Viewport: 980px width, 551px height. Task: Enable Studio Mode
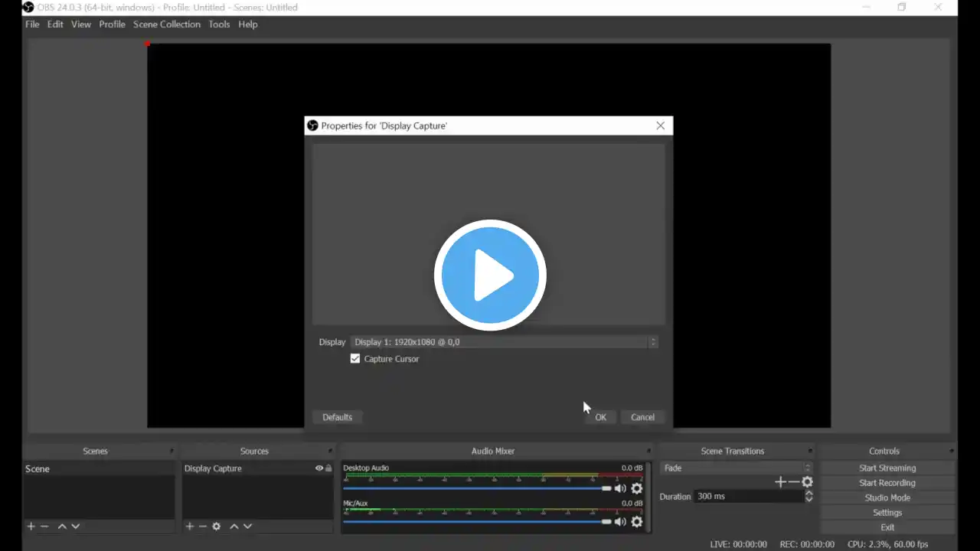(887, 497)
